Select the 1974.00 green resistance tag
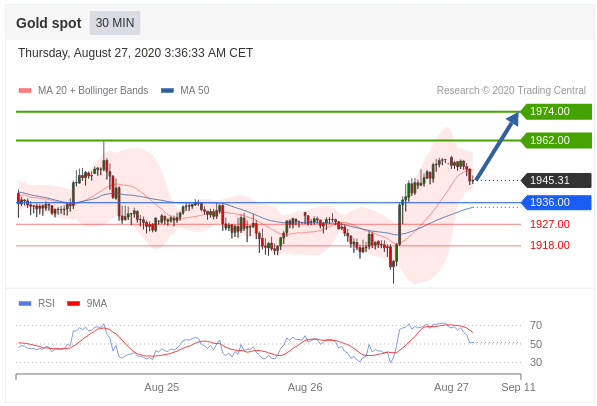Screen dimensions: 597x406 [556, 111]
